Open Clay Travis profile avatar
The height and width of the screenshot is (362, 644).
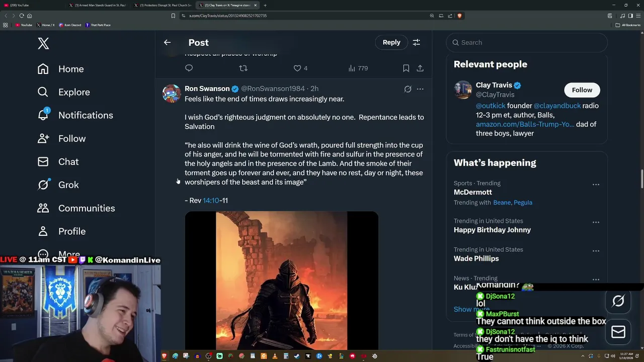463,90
